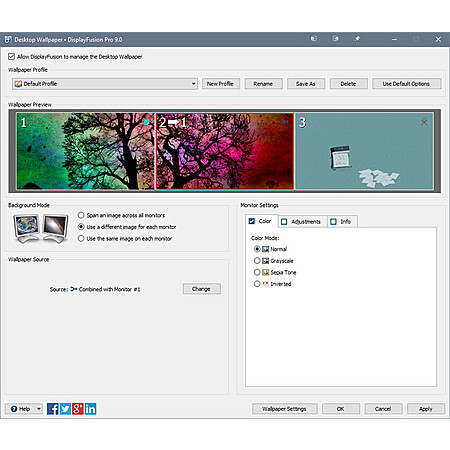Click the Change source button
The height and width of the screenshot is (450, 450).
[x=201, y=289]
